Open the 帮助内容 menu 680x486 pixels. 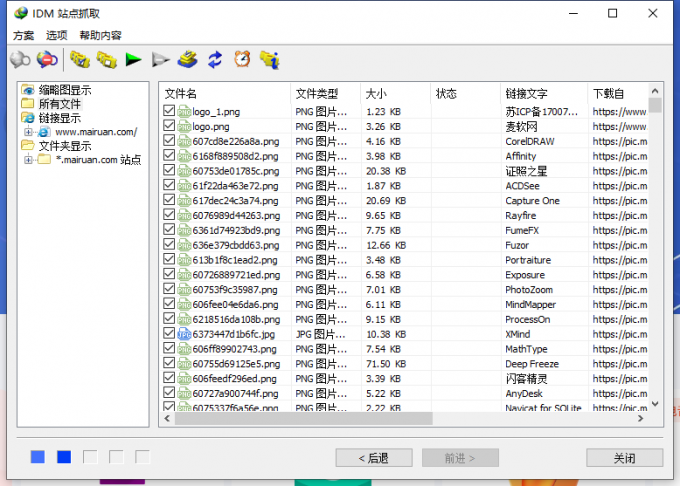coord(100,35)
